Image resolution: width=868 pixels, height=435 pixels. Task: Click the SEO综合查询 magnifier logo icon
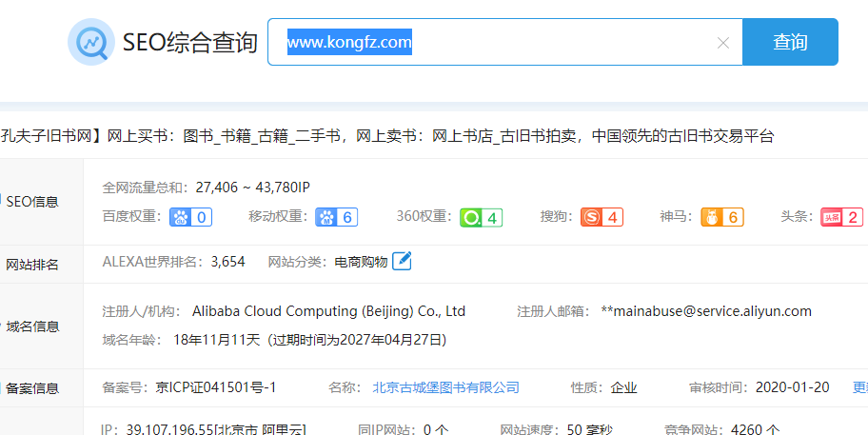(x=91, y=42)
